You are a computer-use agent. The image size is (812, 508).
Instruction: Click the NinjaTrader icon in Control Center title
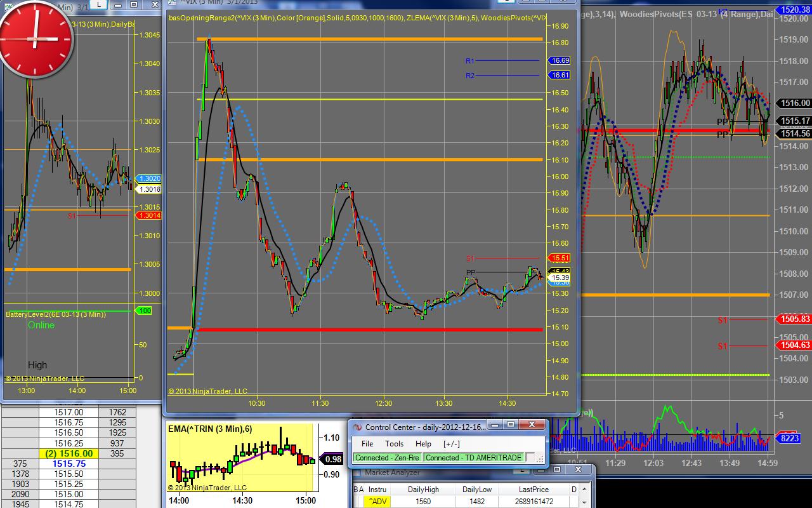(357, 427)
